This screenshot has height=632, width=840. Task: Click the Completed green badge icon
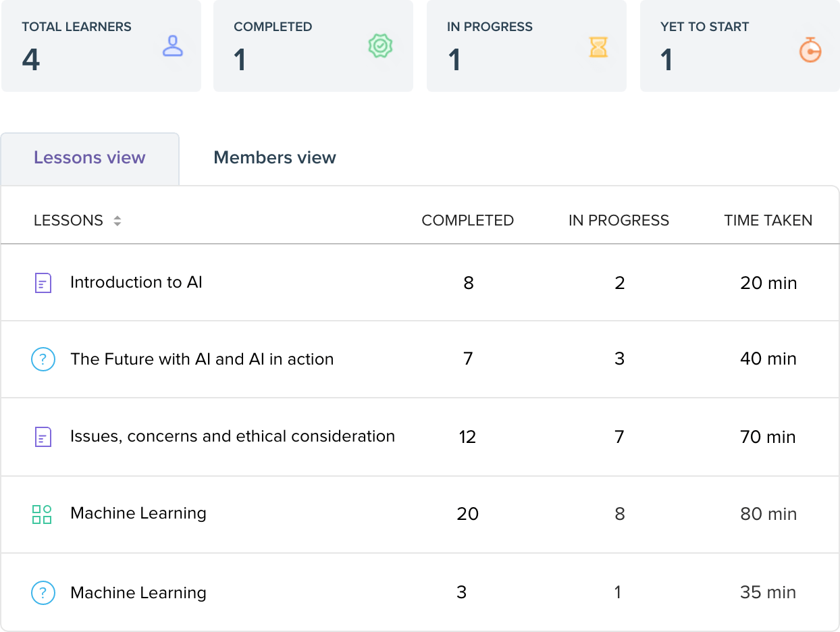click(380, 47)
